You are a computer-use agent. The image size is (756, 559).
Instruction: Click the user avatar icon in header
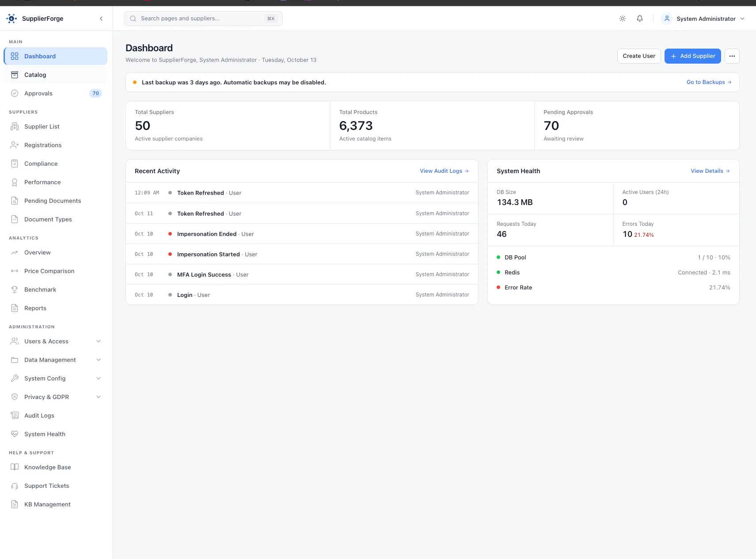(x=667, y=19)
